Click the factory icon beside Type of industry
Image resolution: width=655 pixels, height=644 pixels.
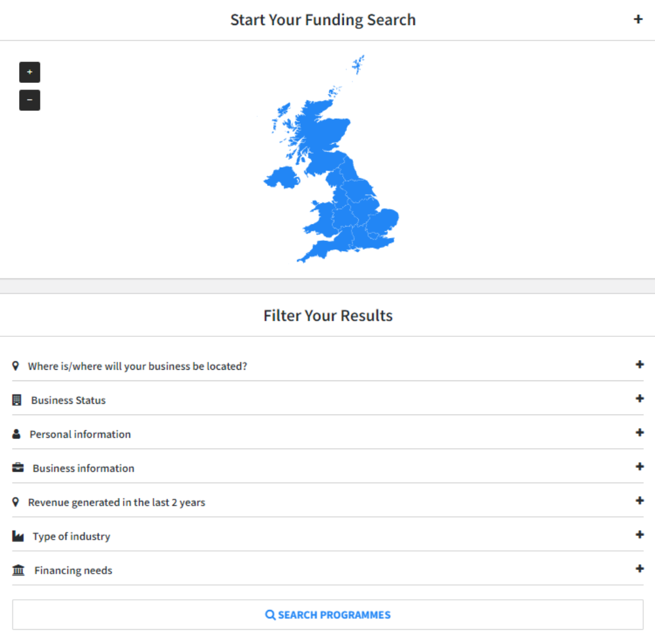pos(18,536)
